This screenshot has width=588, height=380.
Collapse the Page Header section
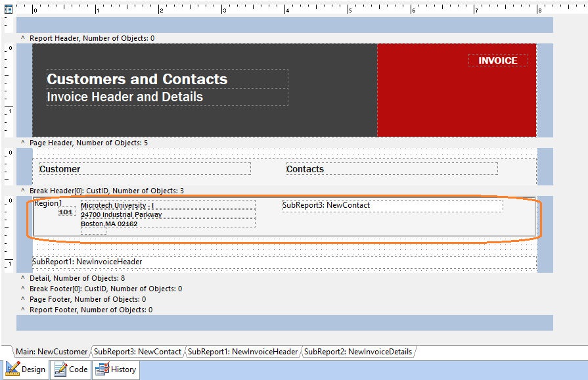point(23,143)
